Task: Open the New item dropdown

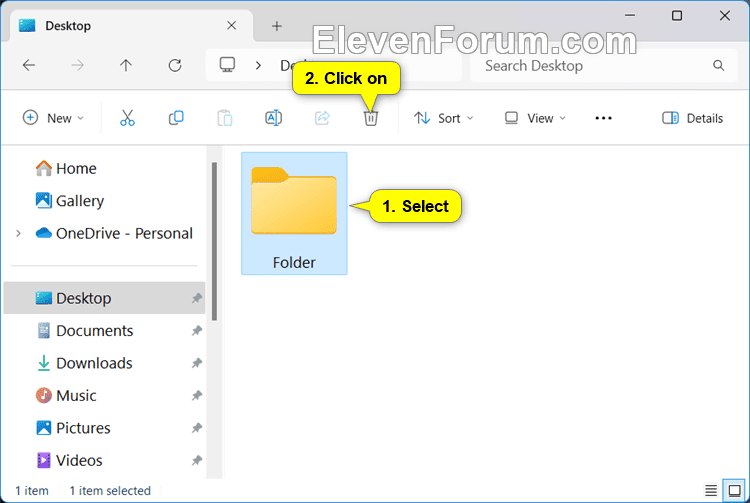Action: coord(54,118)
